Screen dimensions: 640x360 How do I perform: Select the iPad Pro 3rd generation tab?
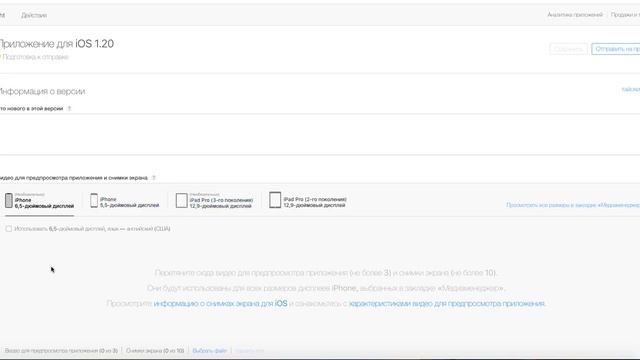pyautogui.click(x=215, y=200)
